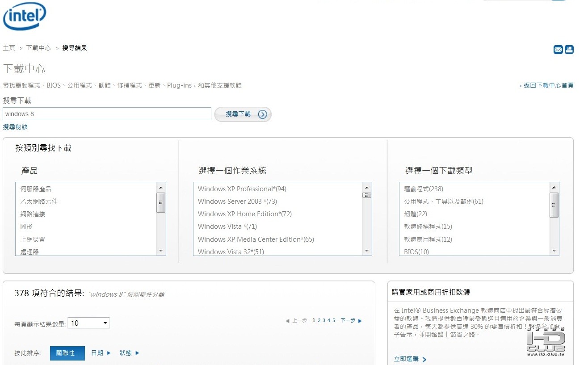Select 處理器 in the product list
The height and width of the screenshot is (365, 588).
coord(29,252)
